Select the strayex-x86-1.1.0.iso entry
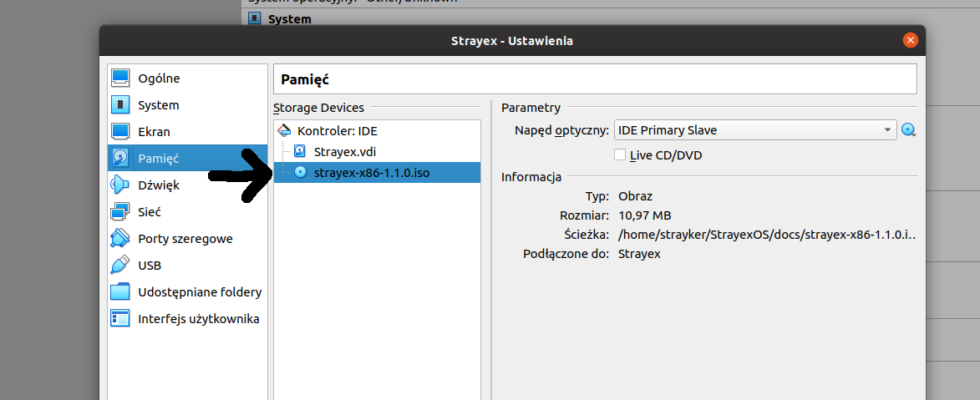 [373, 172]
